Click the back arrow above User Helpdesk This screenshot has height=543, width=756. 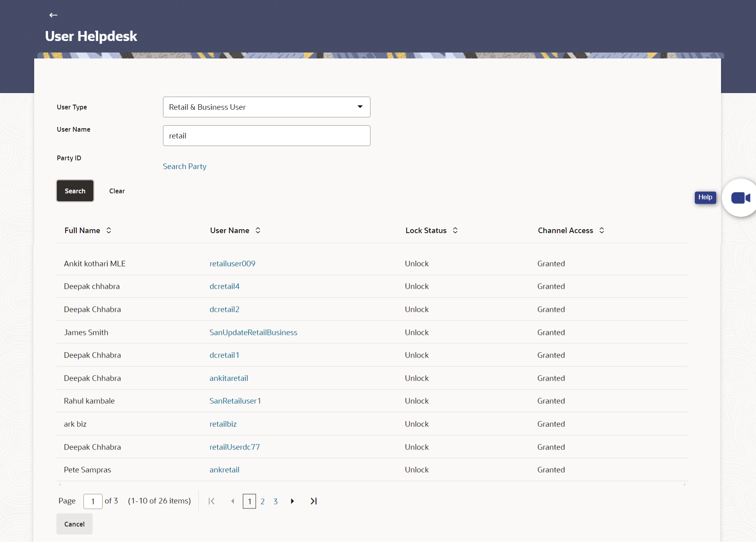pyautogui.click(x=53, y=15)
